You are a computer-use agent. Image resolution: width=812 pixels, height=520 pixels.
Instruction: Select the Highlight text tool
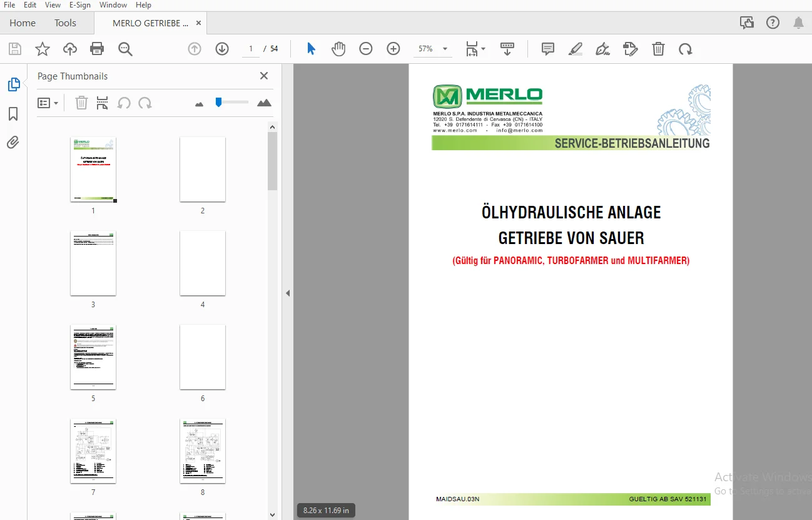[576, 49]
